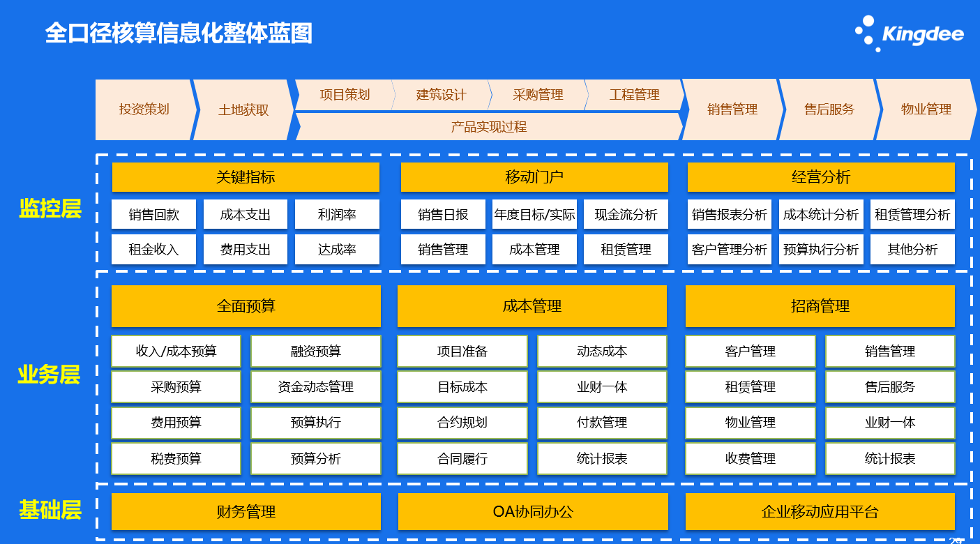This screenshot has height=544, width=980.
Task: Select the 土地获取 process arrow
Action: (x=243, y=109)
